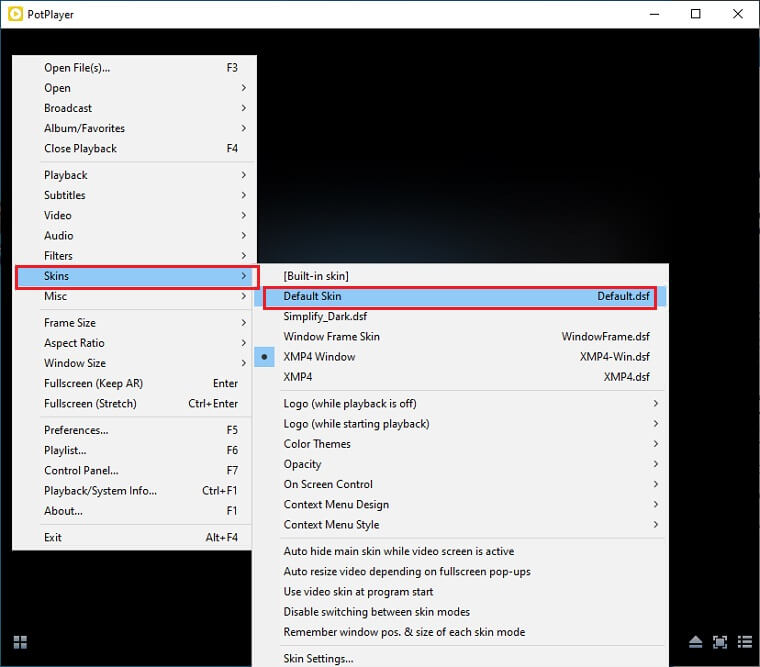This screenshot has width=760, height=667.
Task: Toggle the fullscreen frame icon at bottom right
Action: point(720,642)
